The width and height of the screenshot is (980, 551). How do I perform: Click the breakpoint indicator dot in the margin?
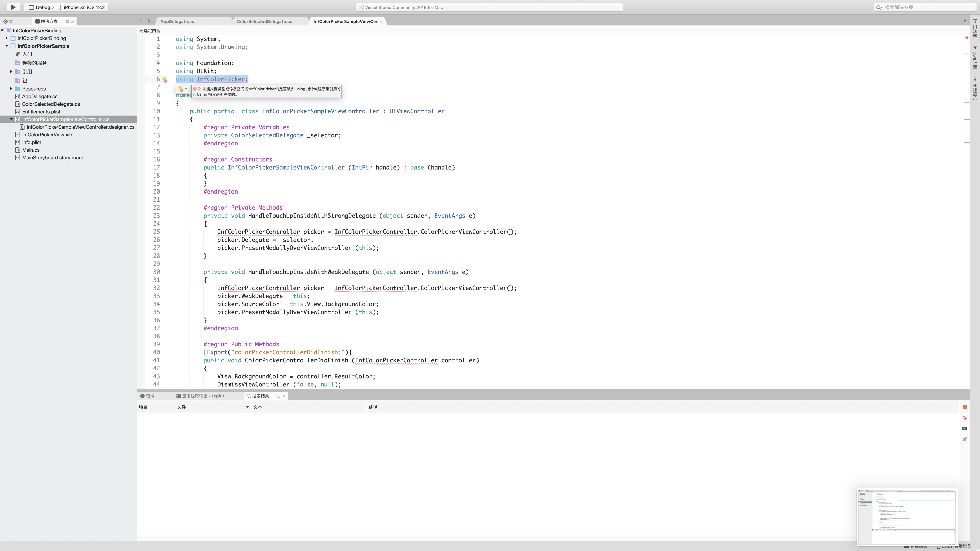pos(967,38)
